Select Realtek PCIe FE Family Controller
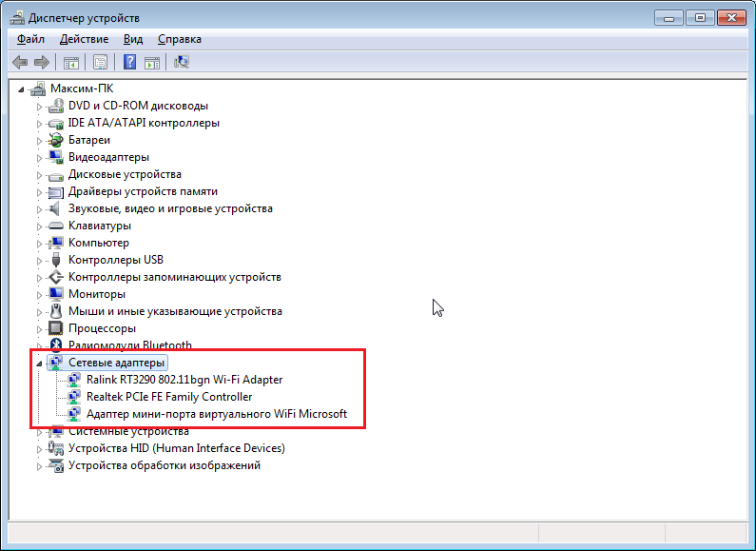 tap(169, 397)
